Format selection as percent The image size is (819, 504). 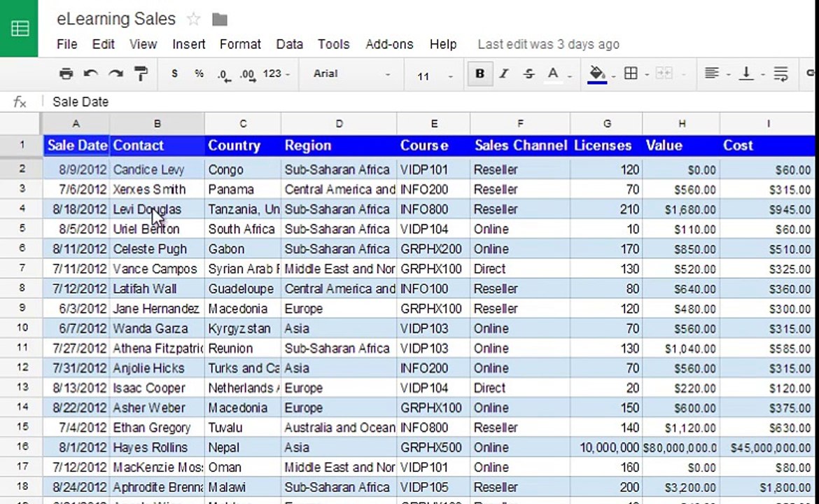(x=199, y=73)
